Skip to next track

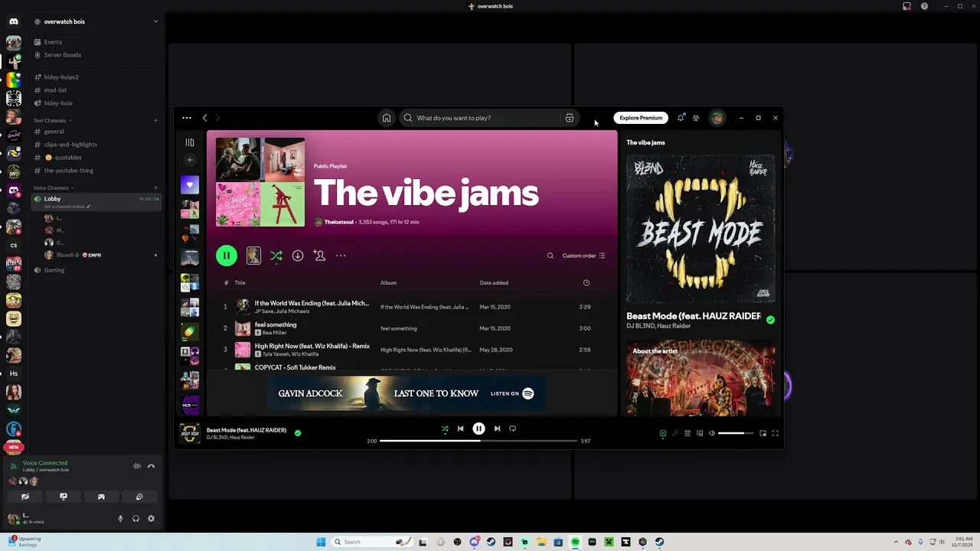(x=497, y=429)
